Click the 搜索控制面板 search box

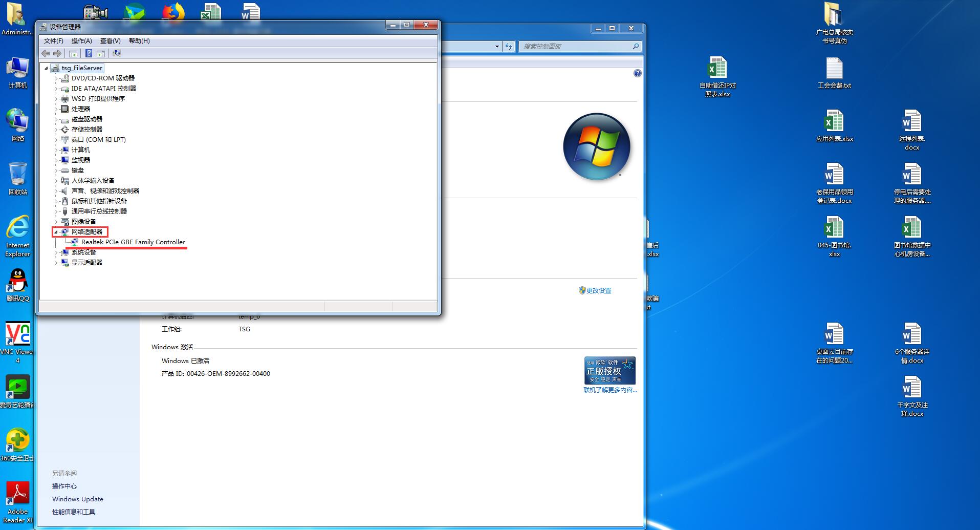click(x=580, y=47)
